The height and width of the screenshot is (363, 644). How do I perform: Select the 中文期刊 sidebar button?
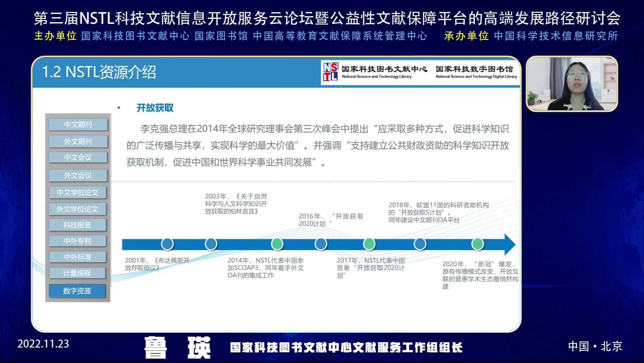tap(78, 124)
